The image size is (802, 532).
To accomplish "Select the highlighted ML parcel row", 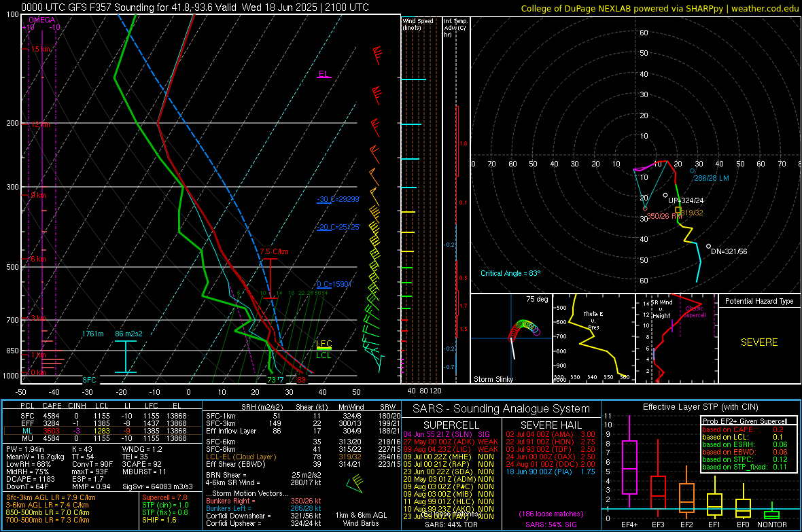I will (x=102, y=431).
